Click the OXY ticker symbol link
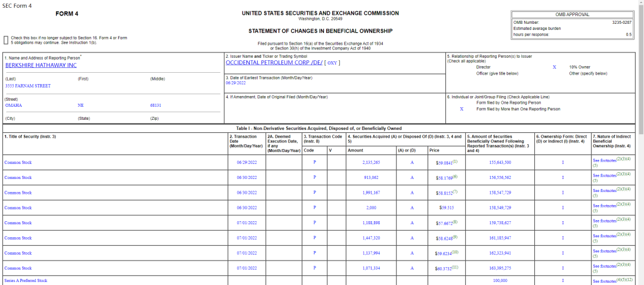Screen dimensions: 644x285 pyautogui.click(x=332, y=63)
